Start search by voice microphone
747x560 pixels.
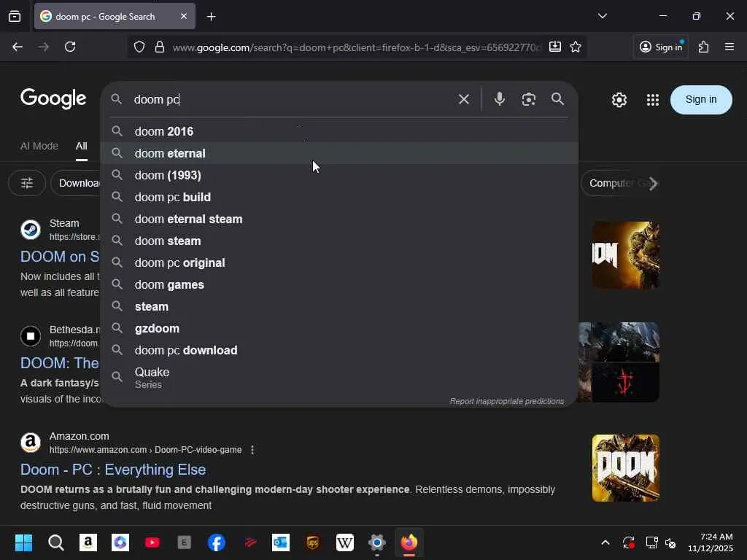point(499,99)
